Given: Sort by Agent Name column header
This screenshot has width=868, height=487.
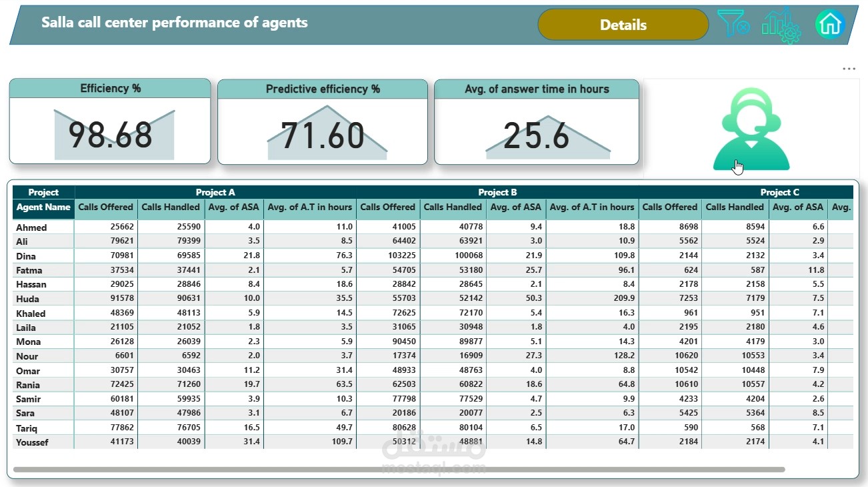Looking at the screenshot, I should pyautogui.click(x=43, y=207).
